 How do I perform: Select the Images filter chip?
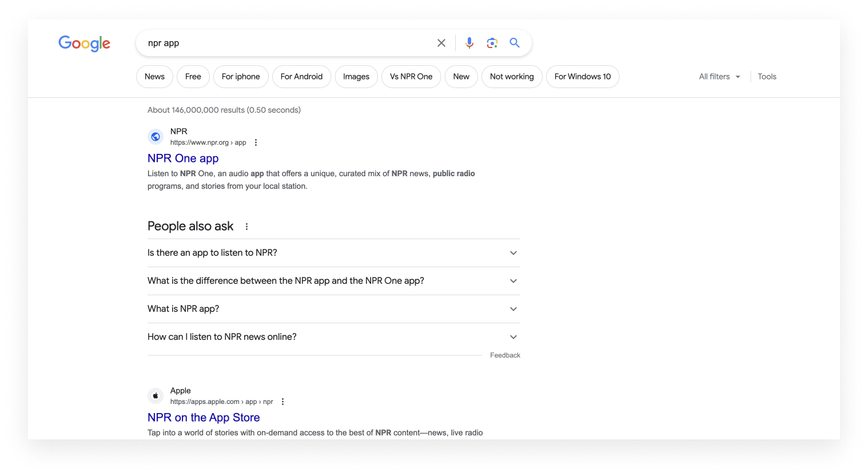click(x=356, y=77)
